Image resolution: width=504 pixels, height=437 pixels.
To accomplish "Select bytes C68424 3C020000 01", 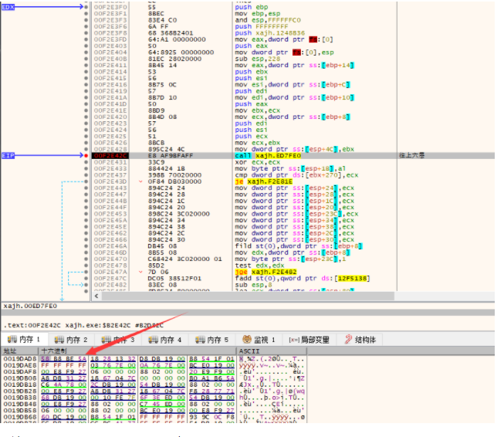I will coord(184,259).
